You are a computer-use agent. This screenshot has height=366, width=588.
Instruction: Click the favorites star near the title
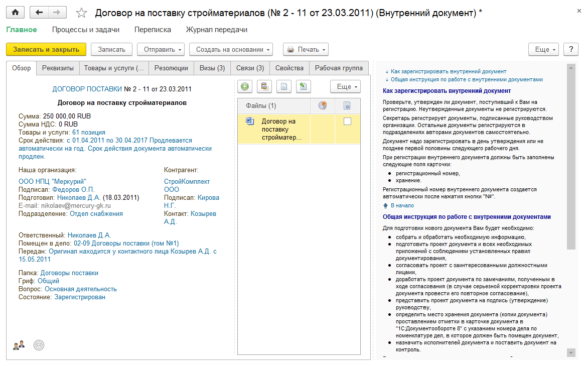pyautogui.click(x=81, y=12)
